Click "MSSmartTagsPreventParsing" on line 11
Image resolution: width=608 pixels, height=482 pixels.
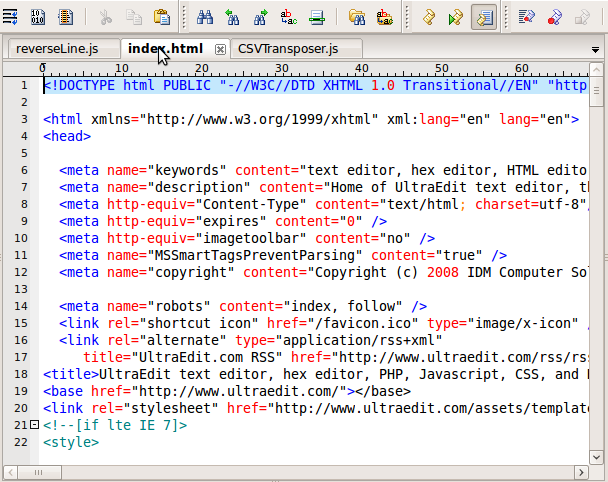click(x=254, y=255)
